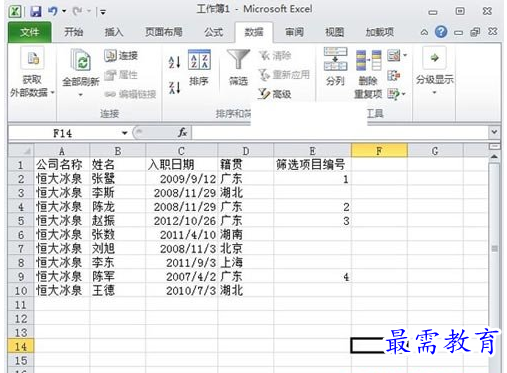Toggle the 筛选 filter funnel
This screenshot has width=507, height=373.
(x=238, y=60)
